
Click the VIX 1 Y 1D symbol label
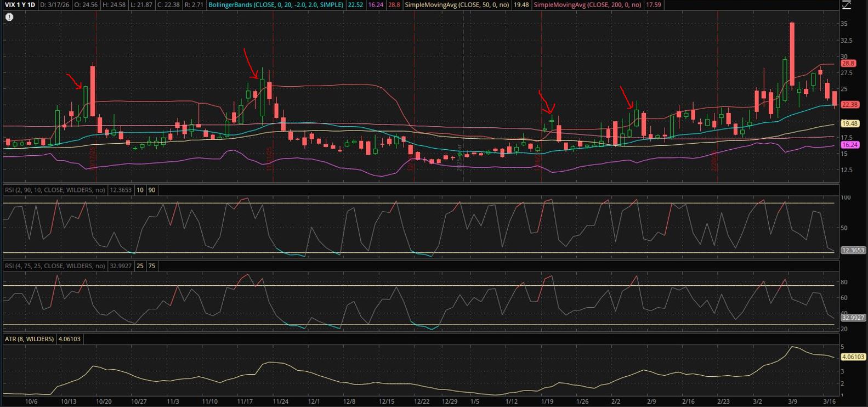coord(20,5)
